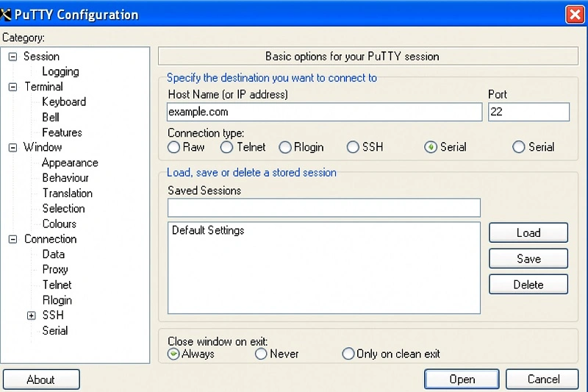Save the current session
The width and height of the screenshot is (588, 392).
[528, 258]
